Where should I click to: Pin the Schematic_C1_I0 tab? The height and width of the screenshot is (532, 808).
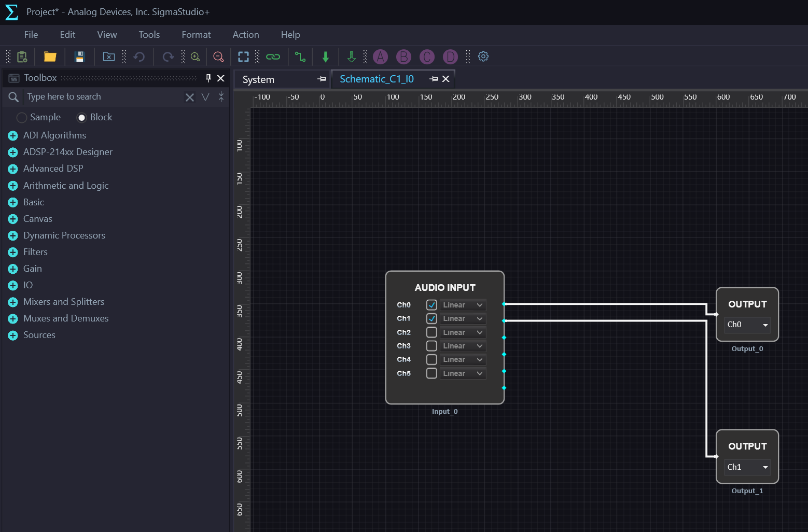pos(434,79)
